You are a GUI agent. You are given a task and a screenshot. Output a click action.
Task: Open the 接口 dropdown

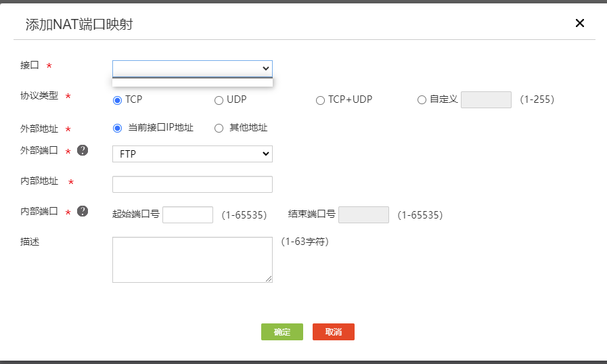192,68
